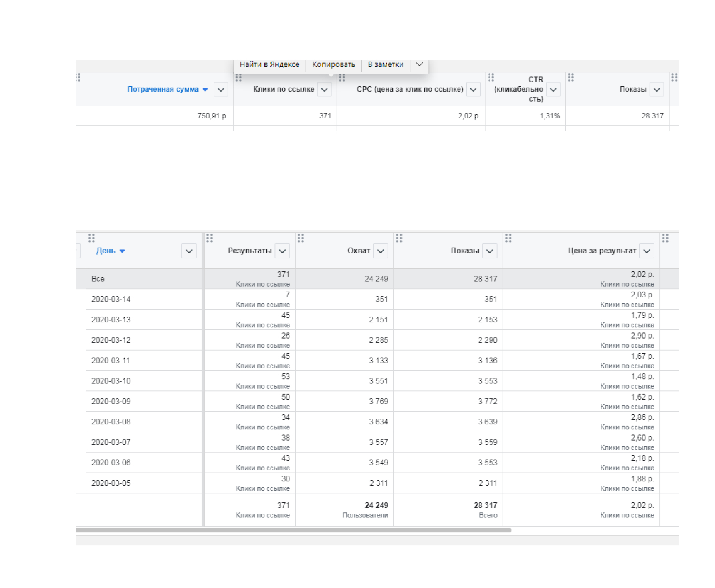Image resolution: width=715 pixels, height=588 pixels.
Task: Grab drag handle of Цена за результат column
Action: point(508,238)
